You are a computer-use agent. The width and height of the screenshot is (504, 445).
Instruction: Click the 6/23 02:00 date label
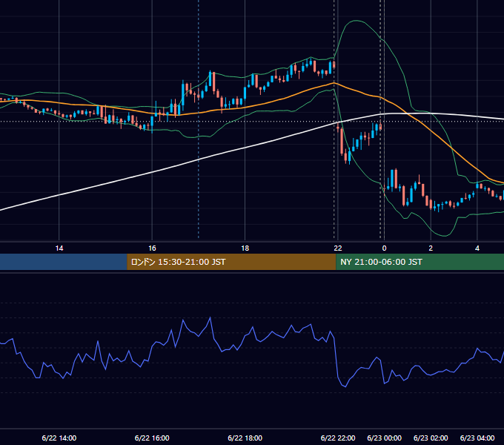(431, 438)
